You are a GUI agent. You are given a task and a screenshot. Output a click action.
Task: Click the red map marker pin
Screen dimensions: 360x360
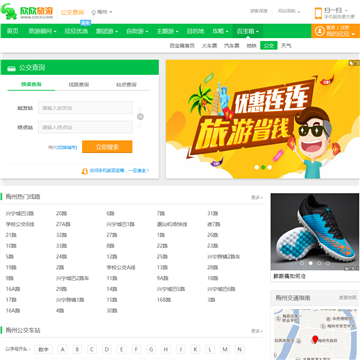[315, 339]
